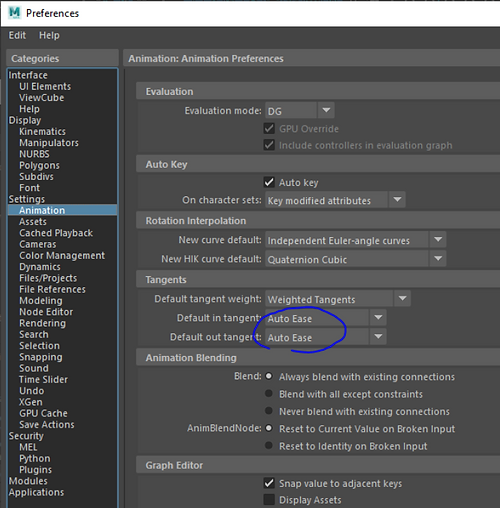Open the Default tangent weight dropdown
This screenshot has height=508, width=500.
(338, 299)
